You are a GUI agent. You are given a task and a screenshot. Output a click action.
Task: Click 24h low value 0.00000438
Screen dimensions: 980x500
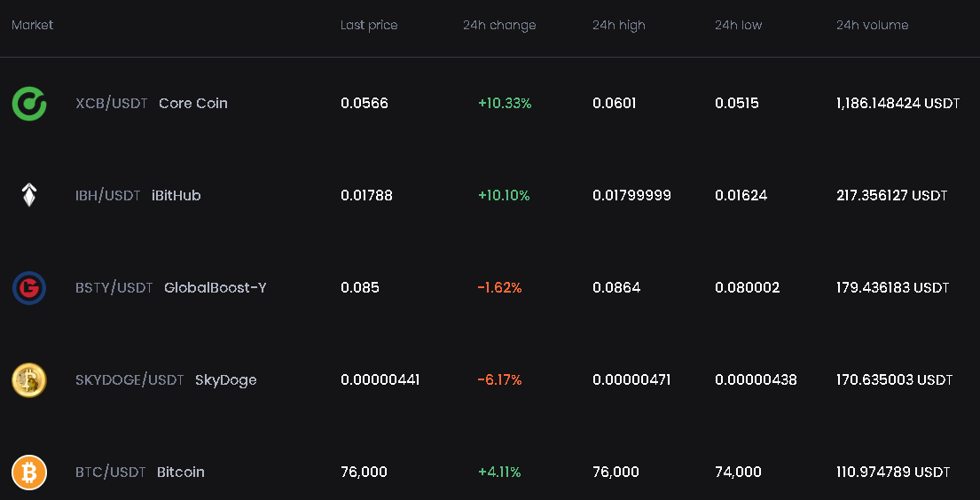pyautogui.click(x=756, y=379)
